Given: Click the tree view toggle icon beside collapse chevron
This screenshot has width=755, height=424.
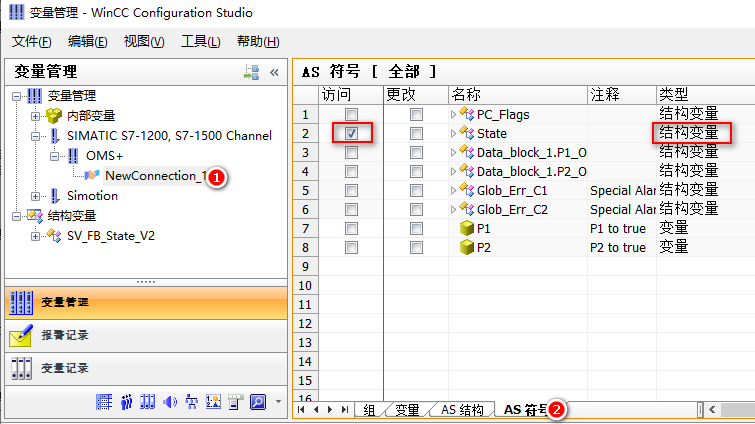Looking at the screenshot, I should coord(252,72).
